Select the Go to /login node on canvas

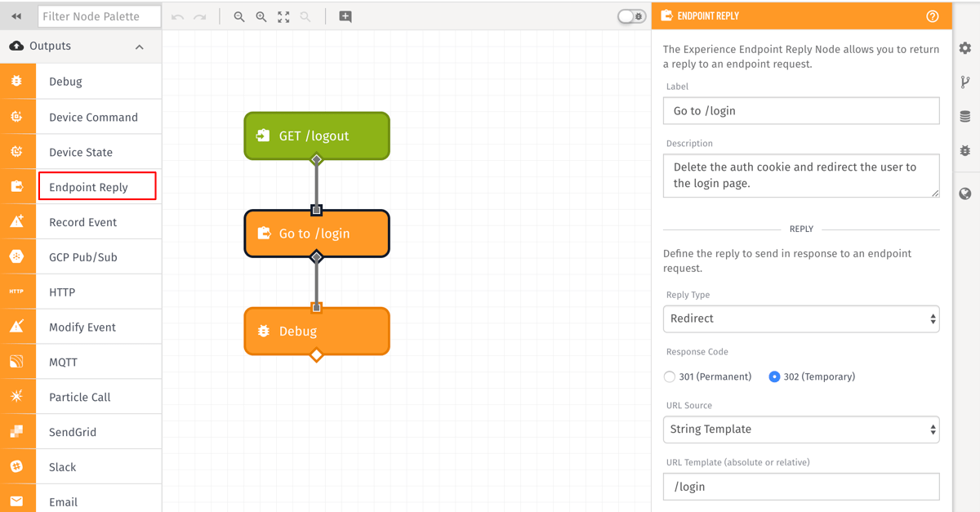coord(317,234)
